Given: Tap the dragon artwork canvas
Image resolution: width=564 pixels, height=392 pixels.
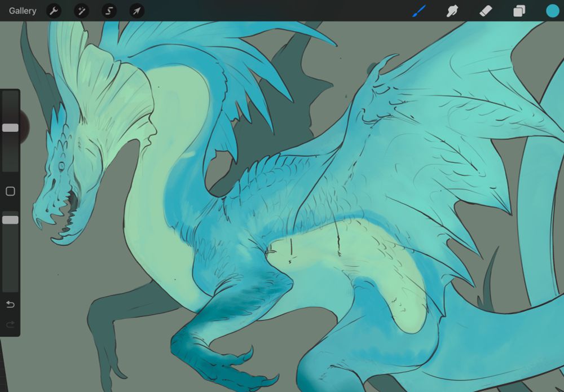Looking at the screenshot, I should click(x=282, y=226).
